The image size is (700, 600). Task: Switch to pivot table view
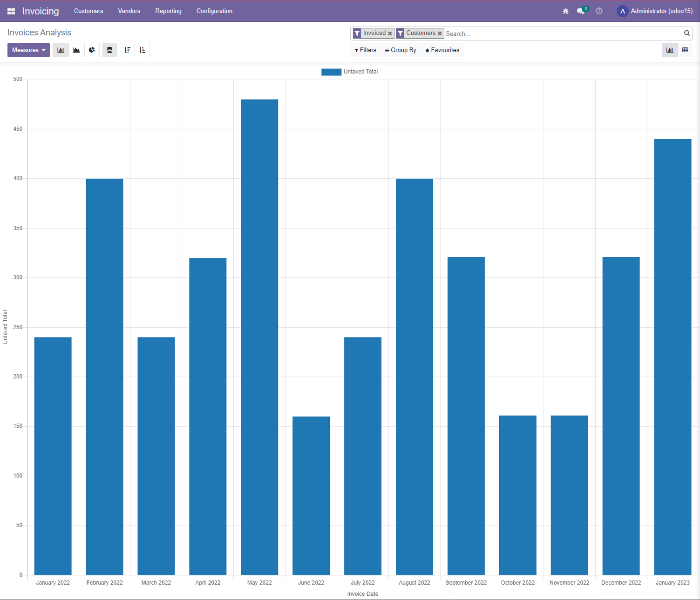[685, 50]
